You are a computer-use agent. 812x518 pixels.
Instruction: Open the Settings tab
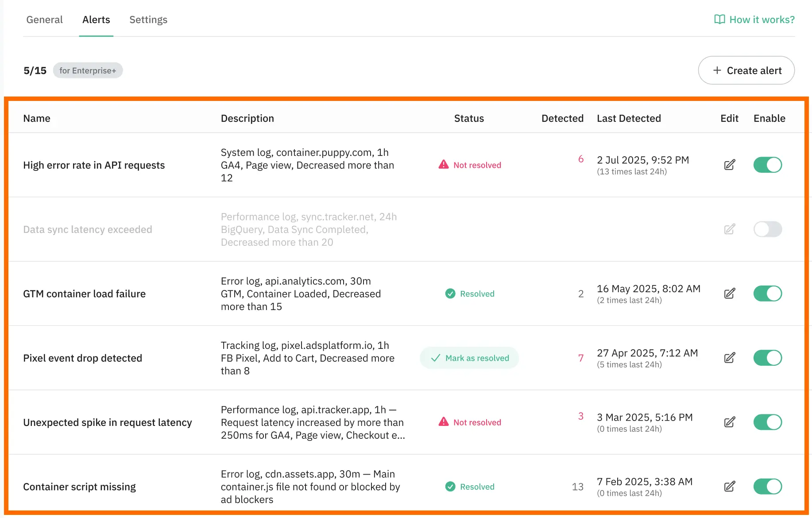click(148, 19)
